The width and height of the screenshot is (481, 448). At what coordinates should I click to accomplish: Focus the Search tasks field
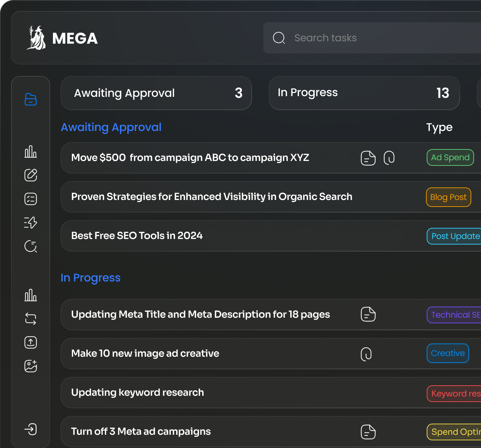(x=376, y=38)
